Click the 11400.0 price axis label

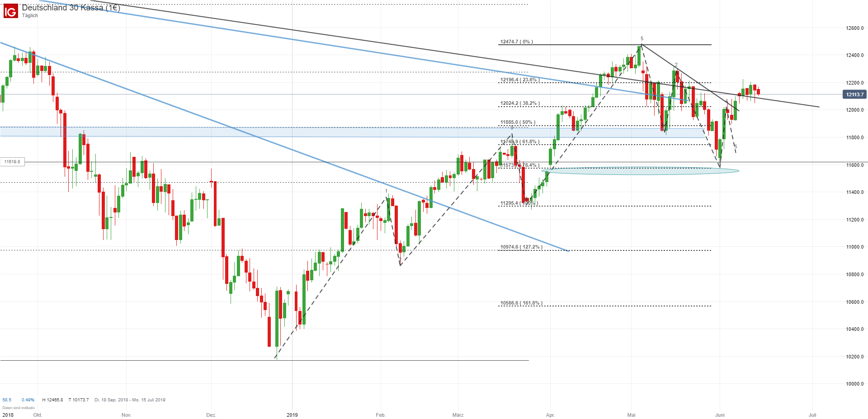pyautogui.click(x=855, y=192)
